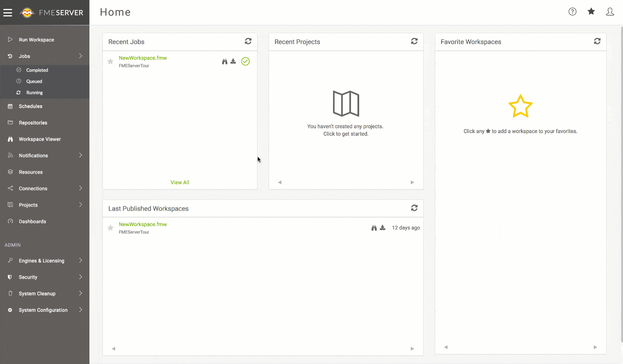Next page arrow in Favorite Workspaces

point(595,347)
